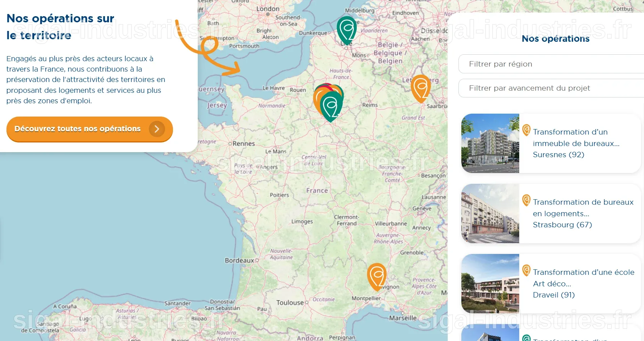
Task: Click the Clermont-Ferrand label on the map
Action: coord(346,220)
